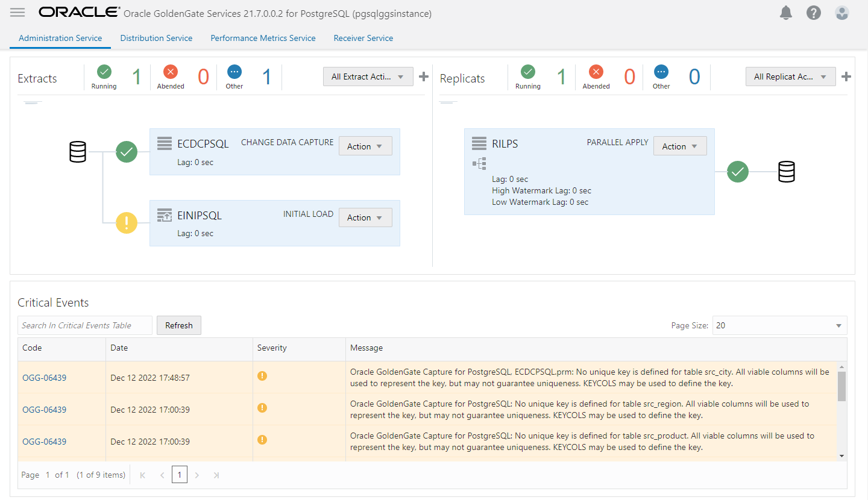Open the Action dropdown for ECDCPSQL
The image size is (868, 500).
click(x=365, y=146)
